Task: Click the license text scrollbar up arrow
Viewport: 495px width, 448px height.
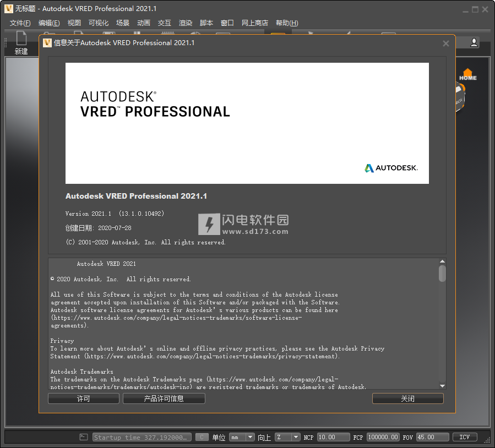Action: [x=442, y=261]
